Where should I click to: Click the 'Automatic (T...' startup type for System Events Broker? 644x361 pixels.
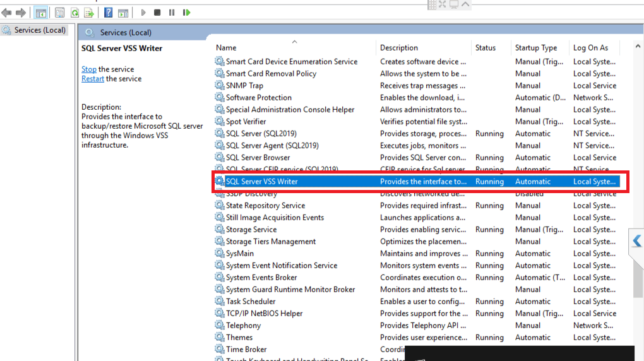pos(540,277)
